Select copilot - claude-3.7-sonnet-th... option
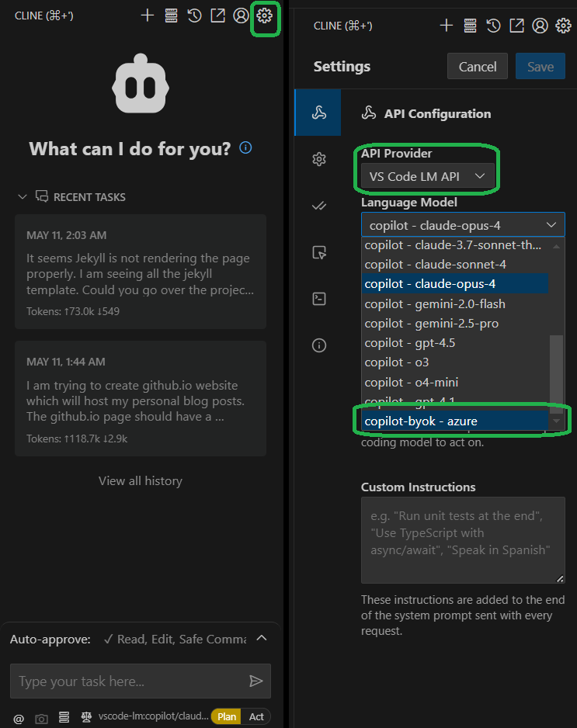The image size is (577, 728). pos(455,245)
